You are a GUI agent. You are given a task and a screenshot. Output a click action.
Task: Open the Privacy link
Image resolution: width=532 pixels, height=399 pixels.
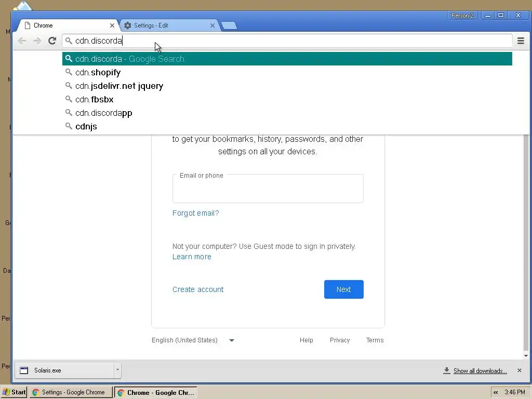(x=340, y=340)
